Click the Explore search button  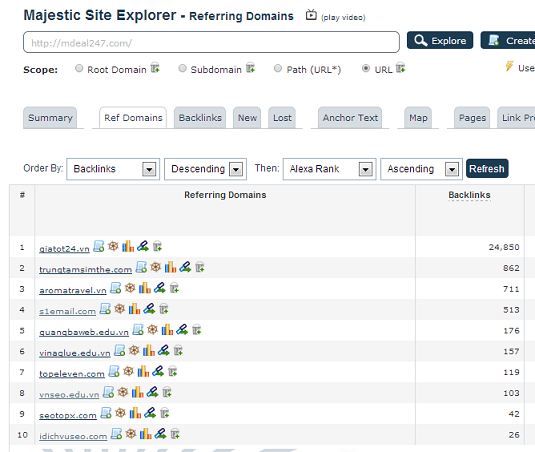pyautogui.click(x=440, y=41)
